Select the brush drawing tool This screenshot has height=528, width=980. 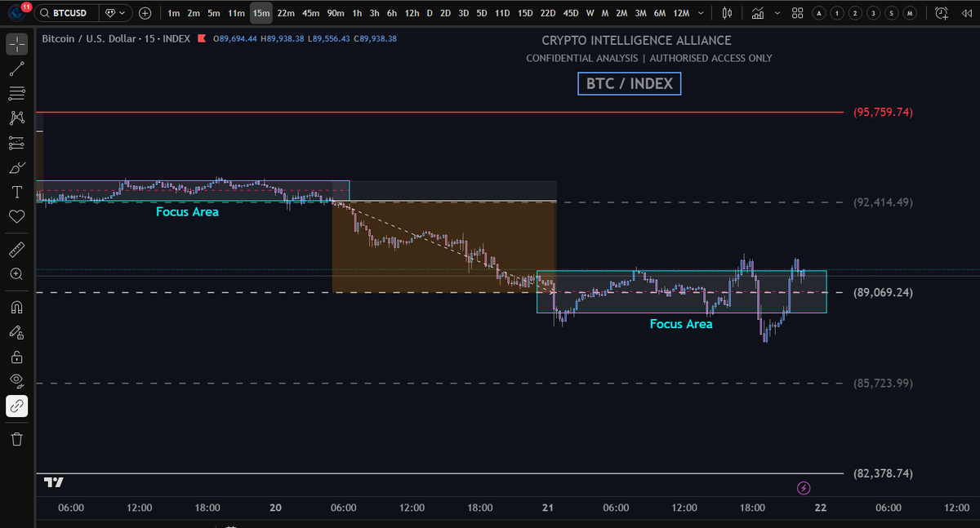point(16,168)
